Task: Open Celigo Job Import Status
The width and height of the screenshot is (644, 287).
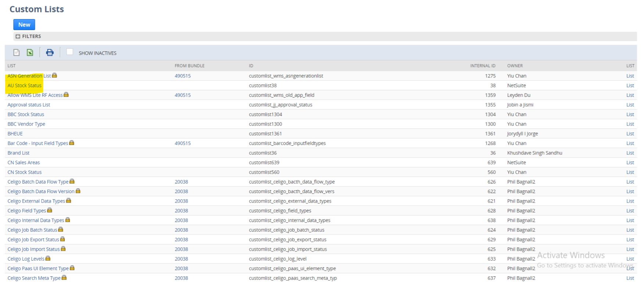Action: pyautogui.click(x=33, y=249)
